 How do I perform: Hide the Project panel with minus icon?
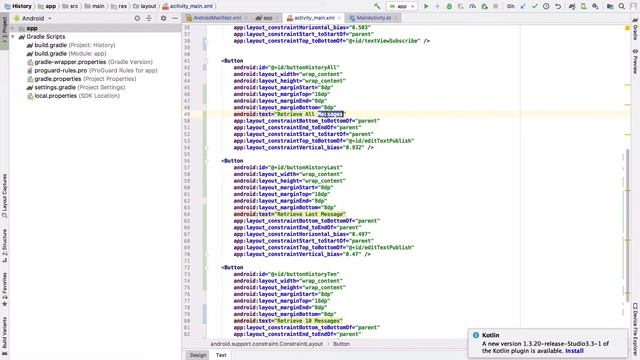175,18
